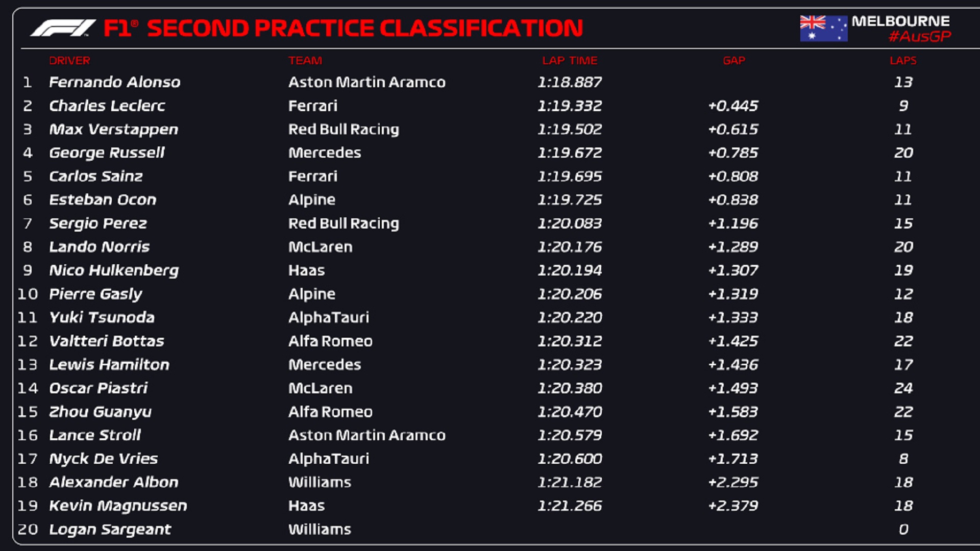Viewport: 980px width, 551px height.
Task: Click the F1 logo icon
Action: coord(63,28)
